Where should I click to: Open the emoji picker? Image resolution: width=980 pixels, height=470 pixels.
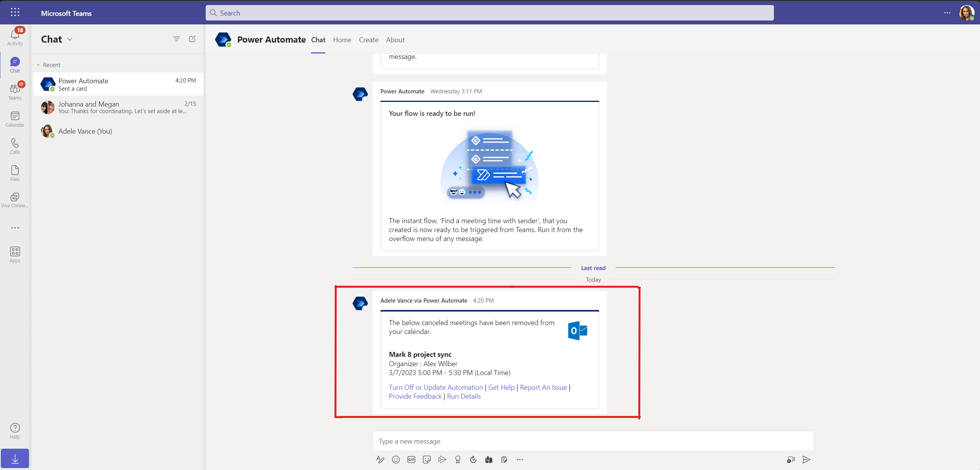click(x=395, y=460)
